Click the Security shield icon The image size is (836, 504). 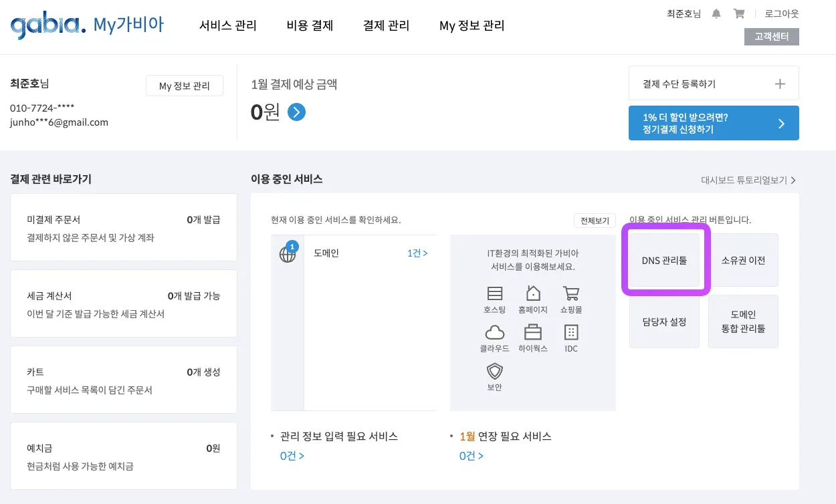pyautogui.click(x=495, y=371)
